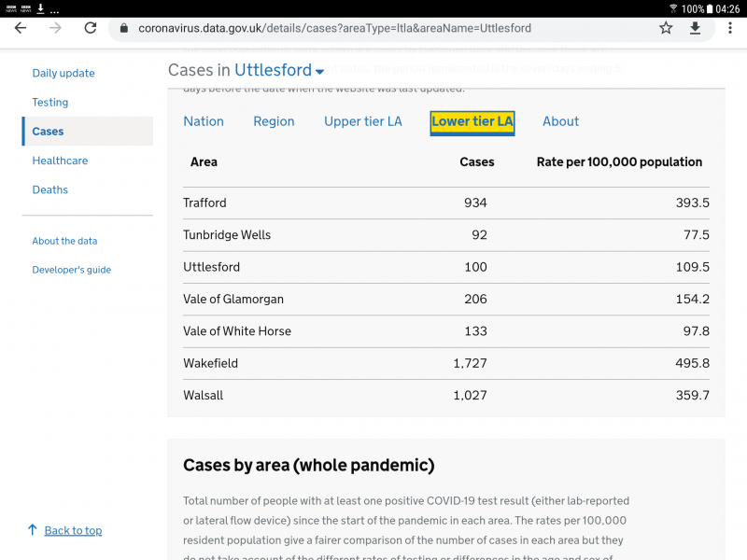Open the Developer's guide link
This screenshot has width=747, height=560.
[x=70, y=269]
